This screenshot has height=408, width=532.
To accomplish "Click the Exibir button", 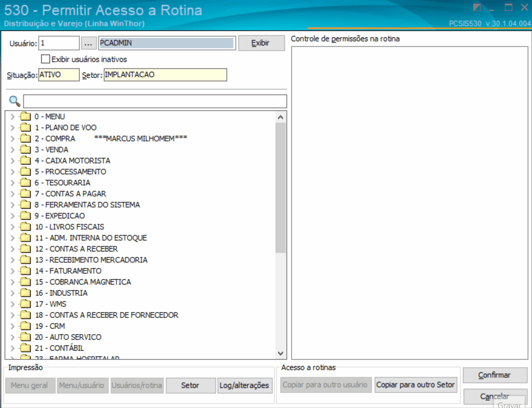I will tap(261, 43).
